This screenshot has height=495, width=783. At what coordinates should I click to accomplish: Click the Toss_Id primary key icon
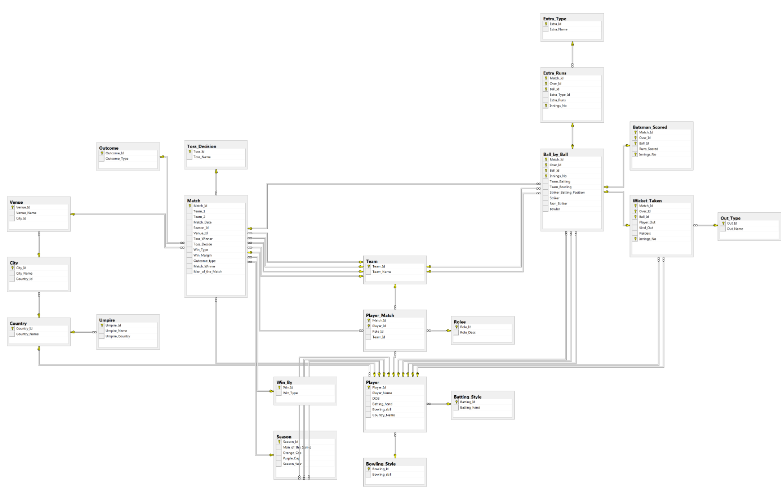tap(190, 151)
